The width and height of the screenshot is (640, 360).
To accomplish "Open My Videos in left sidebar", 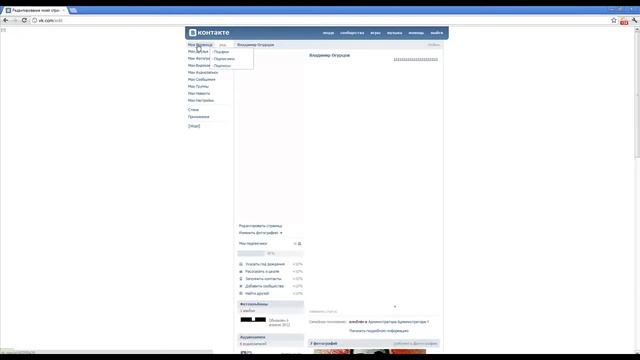I will coord(199,66).
